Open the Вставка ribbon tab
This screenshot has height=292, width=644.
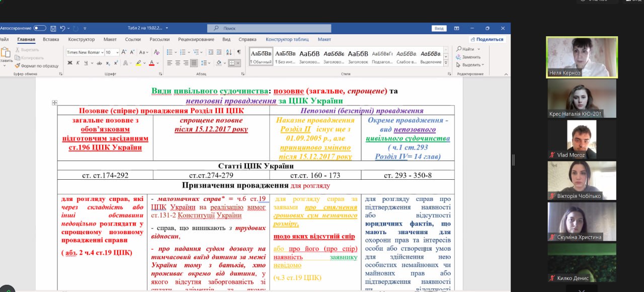click(x=51, y=39)
